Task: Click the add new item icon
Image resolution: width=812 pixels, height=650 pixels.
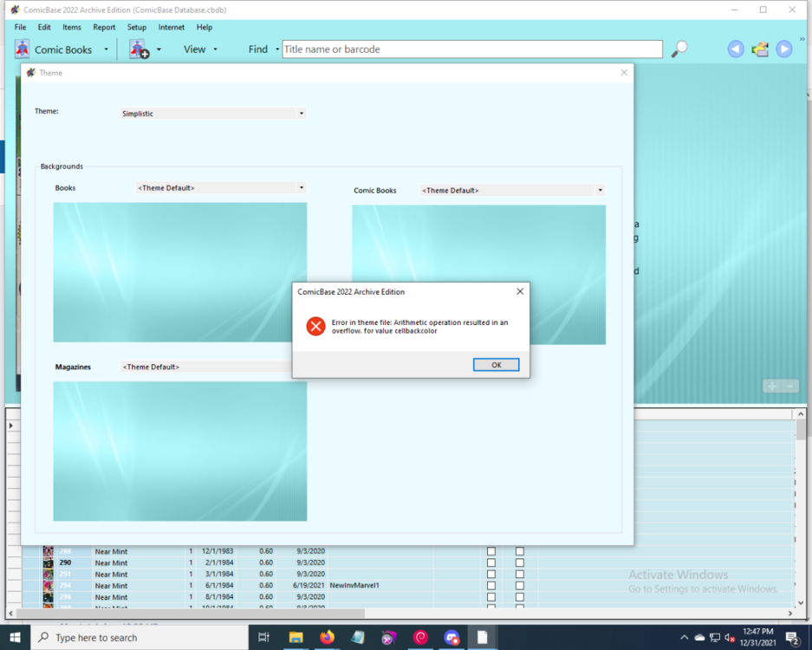Action: pos(139,49)
